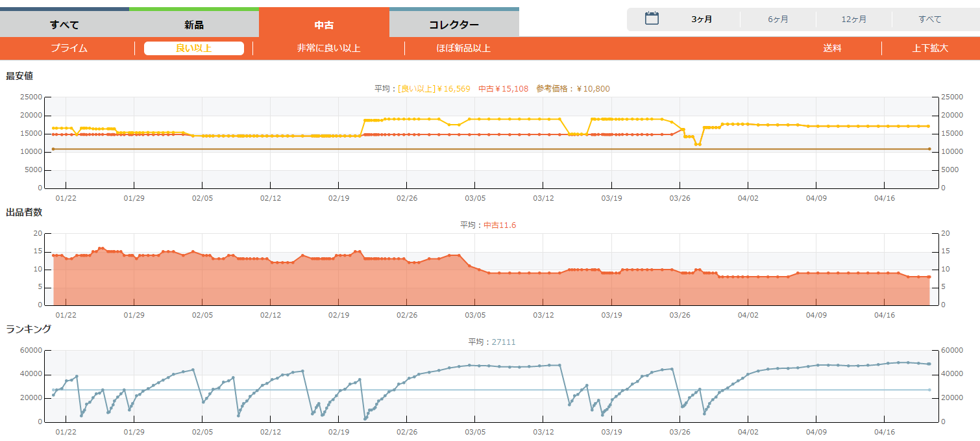Screen dimensions: 980x441
Task: Filter by プライム condition
Action: coord(69,48)
